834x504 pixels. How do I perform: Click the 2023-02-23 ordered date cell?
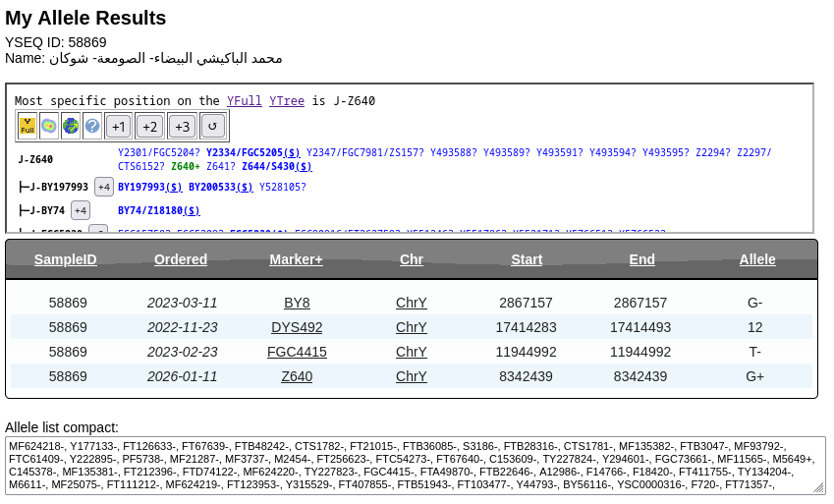click(x=183, y=352)
